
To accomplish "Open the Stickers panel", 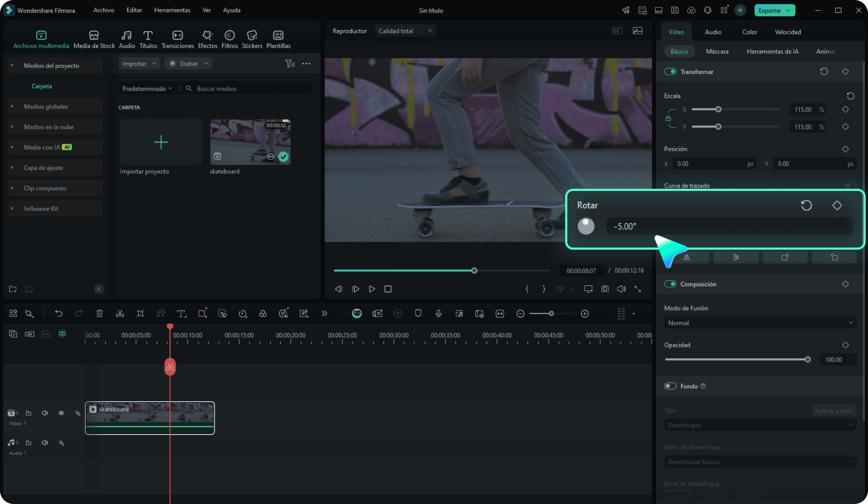I will (x=252, y=40).
